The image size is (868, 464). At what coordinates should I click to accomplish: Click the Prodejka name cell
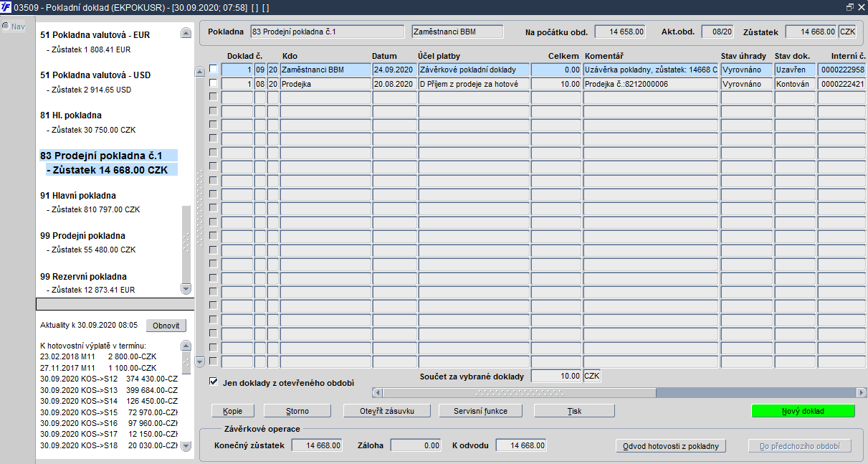point(325,83)
